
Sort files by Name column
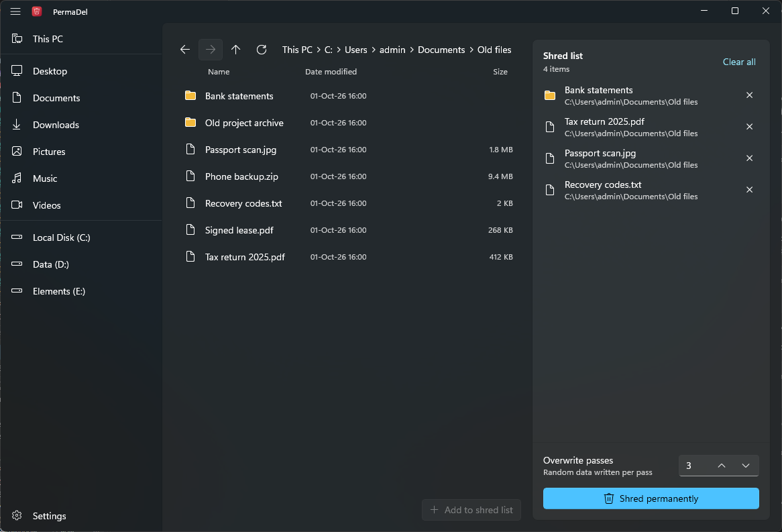click(219, 72)
